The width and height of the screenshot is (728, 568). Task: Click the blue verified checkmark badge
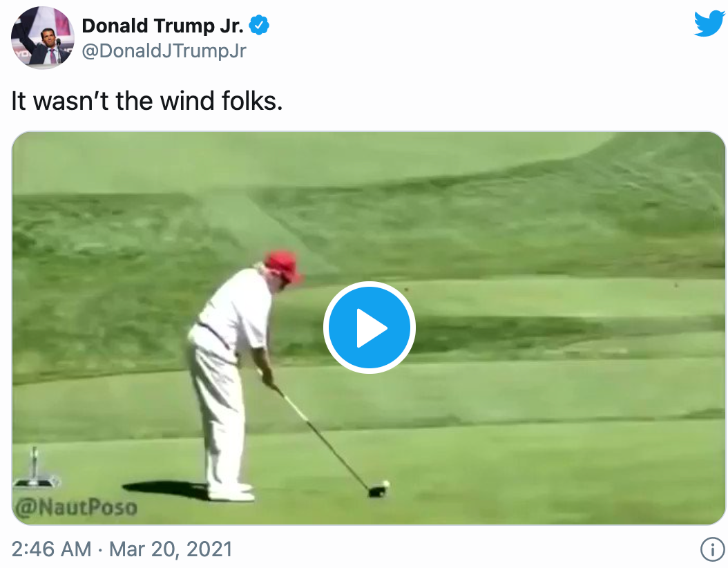[259, 25]
